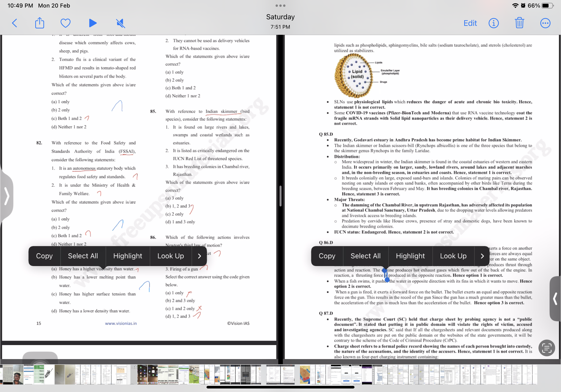The height and width of the screenshot is (392, 561).
Task: Toggle the muted speaker icon
Action: 121,23
